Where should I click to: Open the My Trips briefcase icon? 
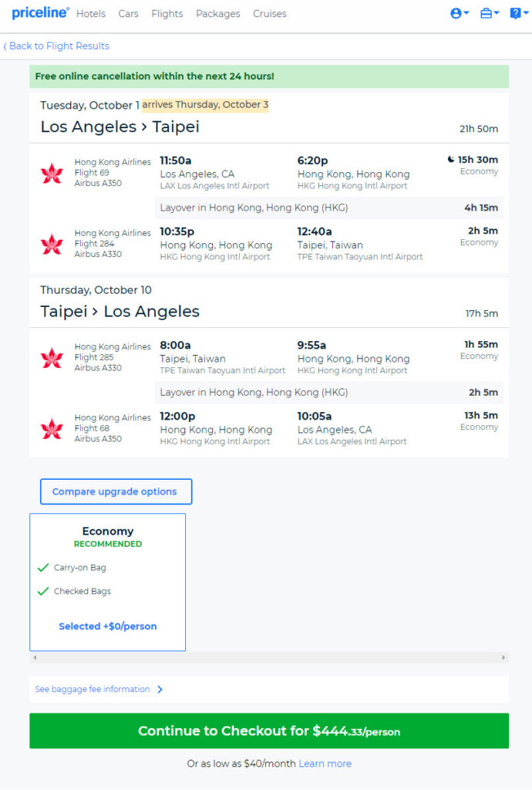[x=490, y=14]
